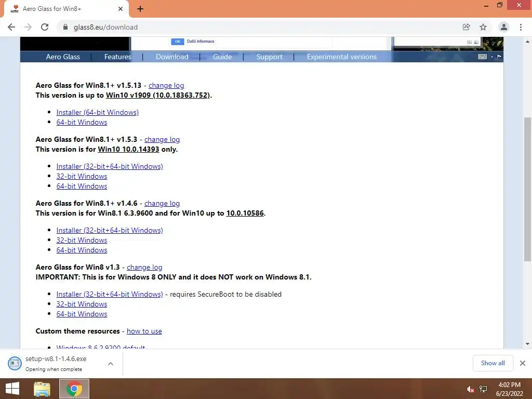The width and height of the screenshot is (532, 399).
Task: Open the Chrome profile avatar
Action: click(504, 27)
